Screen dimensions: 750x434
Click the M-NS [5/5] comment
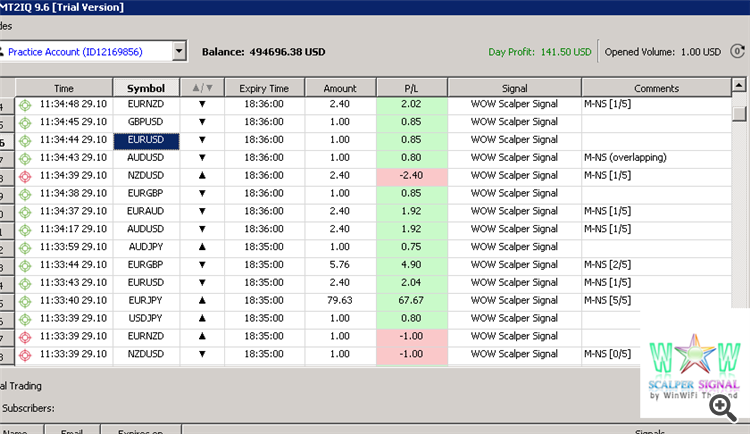(607, 300)
